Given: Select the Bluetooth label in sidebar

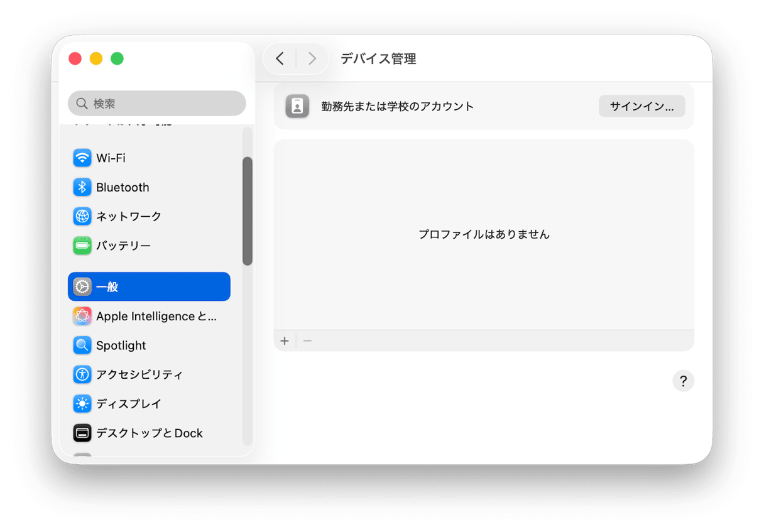Looking at the screenshot, I should (123, 187).
